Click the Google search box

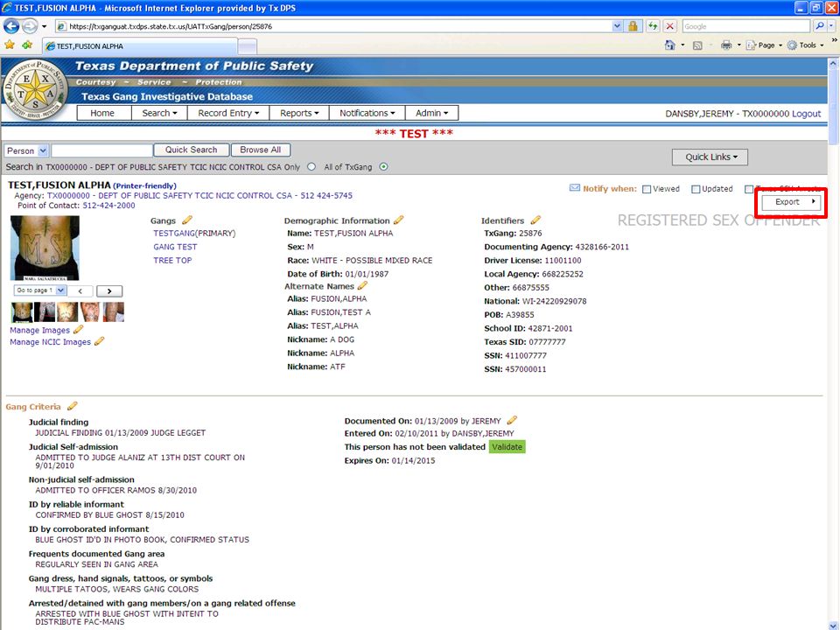click(x=746, y=25)
